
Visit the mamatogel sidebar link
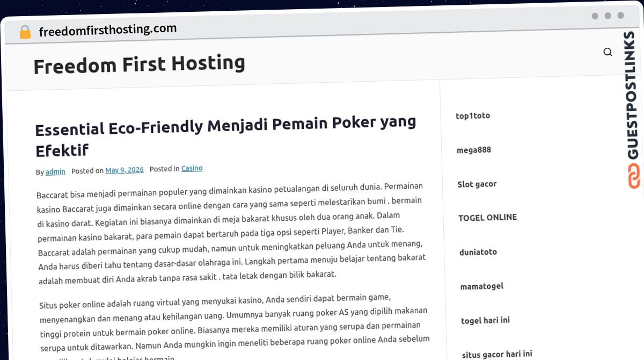pos(482,286)
